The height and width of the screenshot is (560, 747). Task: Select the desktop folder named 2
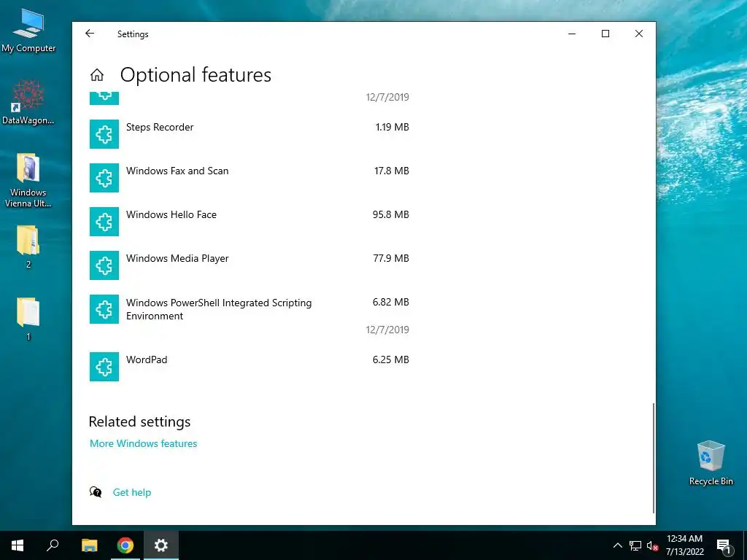click(28, 247)
